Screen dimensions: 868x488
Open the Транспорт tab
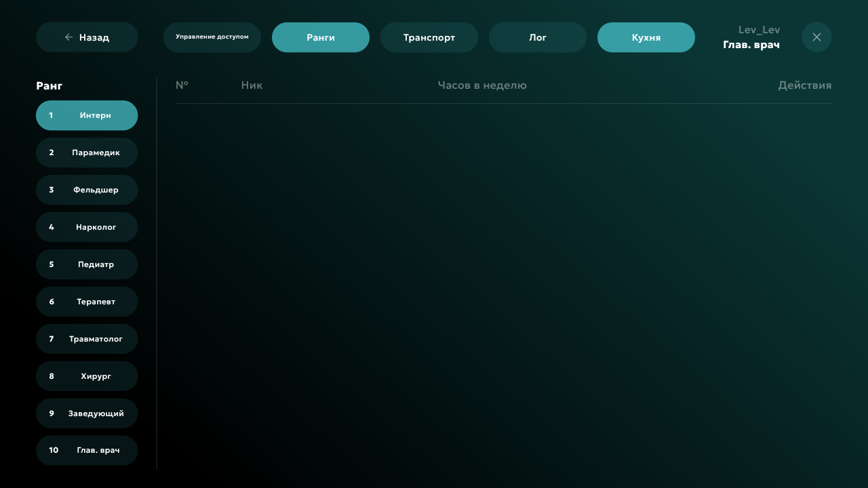click(429, 37)
